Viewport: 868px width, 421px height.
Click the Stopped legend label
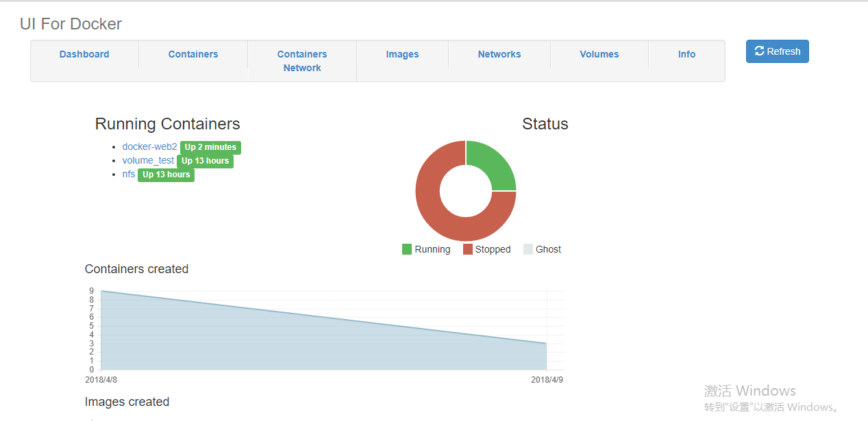pyautogui.click(x=493, y=249)
